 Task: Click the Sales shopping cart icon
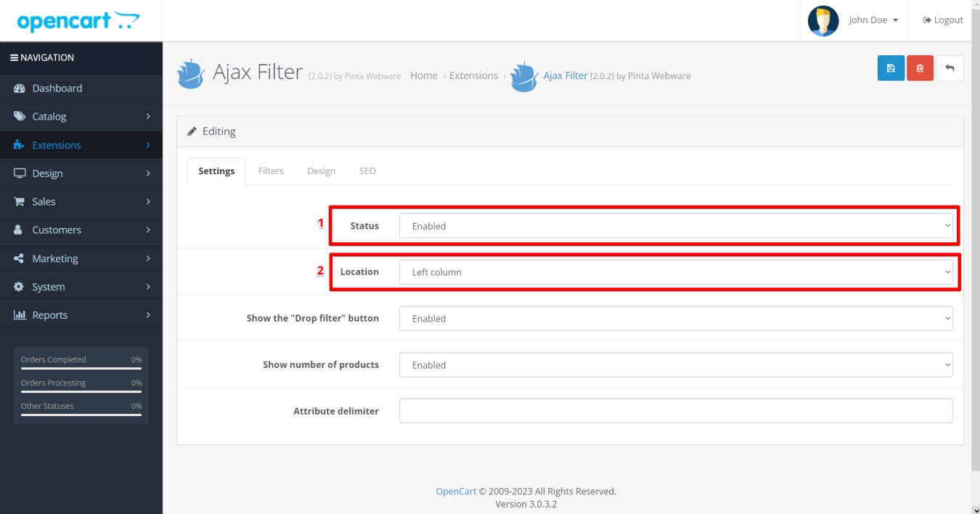point(20,202)
